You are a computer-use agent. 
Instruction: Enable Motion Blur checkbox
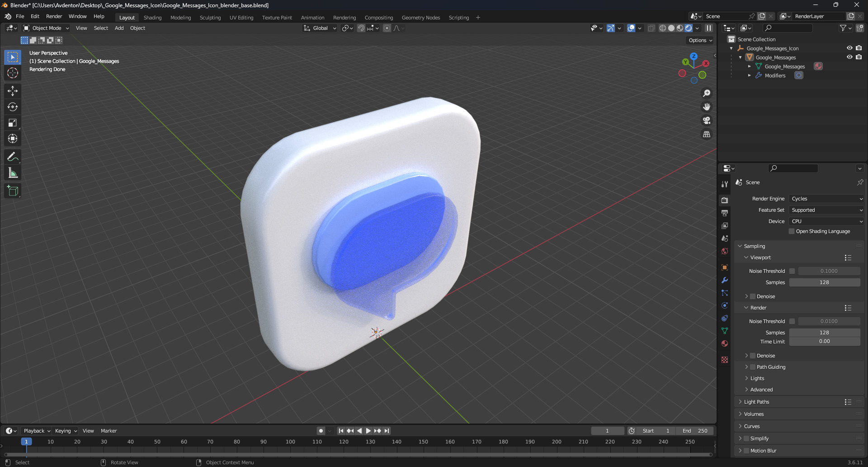[x=746, y=451]
